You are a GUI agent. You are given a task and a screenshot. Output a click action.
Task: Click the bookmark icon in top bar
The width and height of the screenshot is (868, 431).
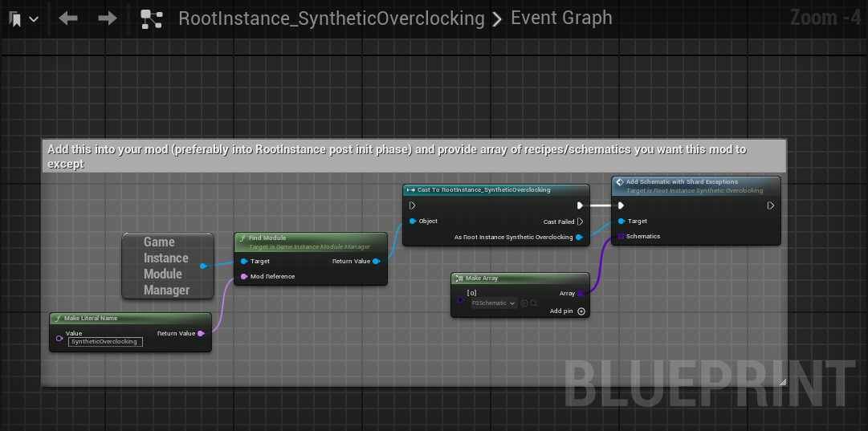[x=15, y=19]
